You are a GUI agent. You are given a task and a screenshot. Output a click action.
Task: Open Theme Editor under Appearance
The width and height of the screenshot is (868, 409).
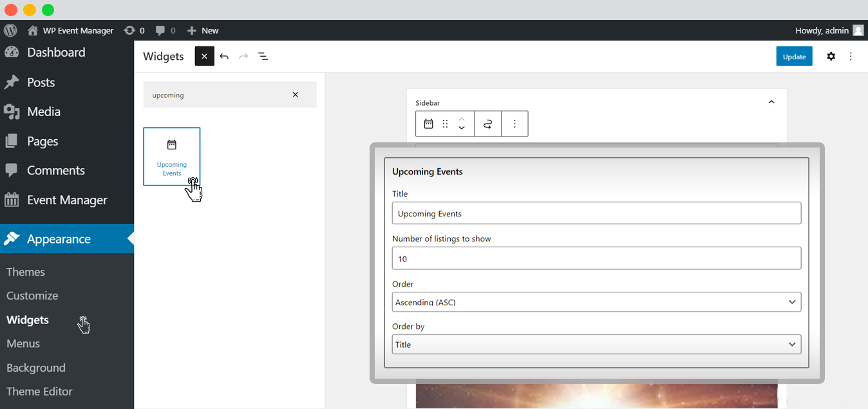click(x=39, y=391)
